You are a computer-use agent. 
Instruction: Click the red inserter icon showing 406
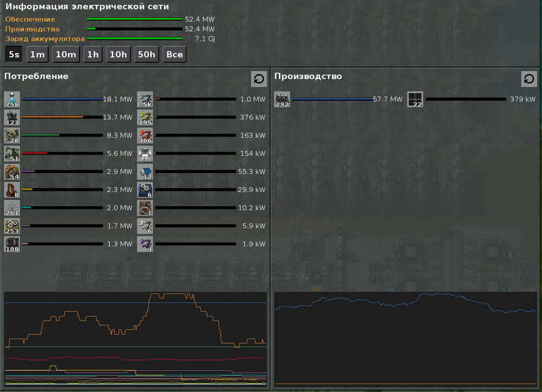[145, 136]
